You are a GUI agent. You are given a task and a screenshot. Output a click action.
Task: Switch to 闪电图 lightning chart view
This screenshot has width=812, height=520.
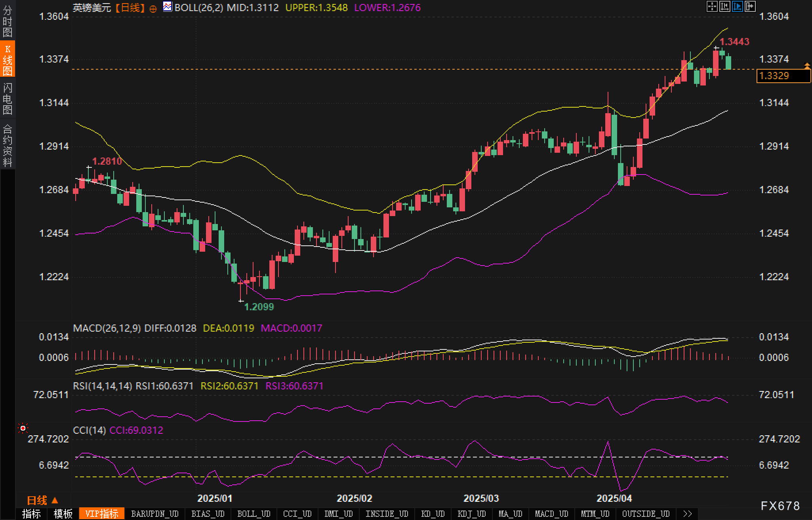click(x=8, y=98)
